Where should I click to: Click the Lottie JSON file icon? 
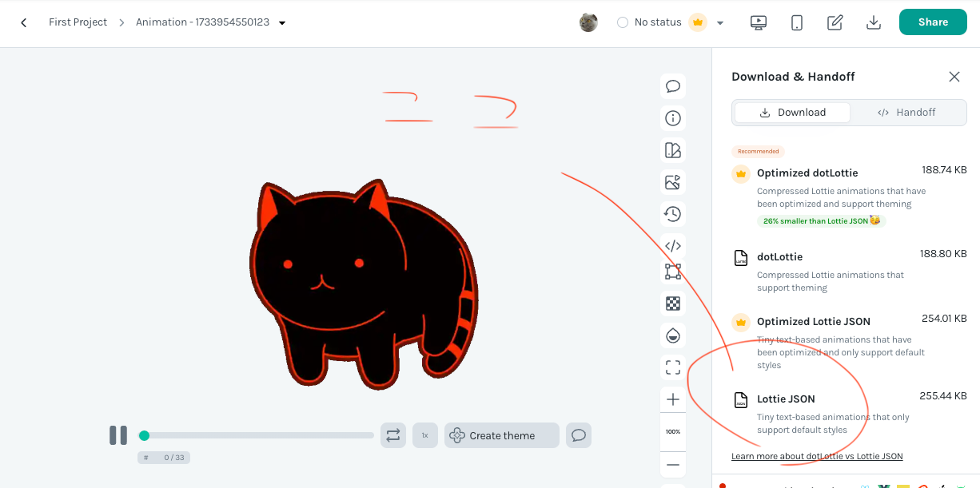tap(741, 399)
